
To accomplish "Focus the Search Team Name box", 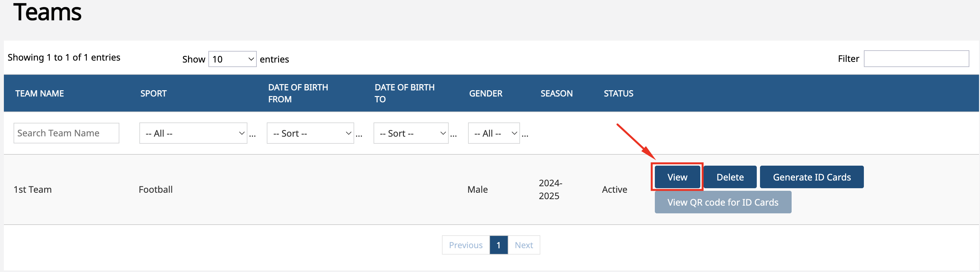I will click(x=66, y=133).
